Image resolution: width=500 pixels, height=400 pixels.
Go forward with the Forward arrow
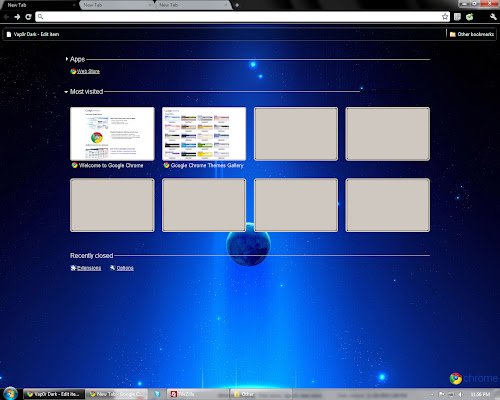coord(17,17)
